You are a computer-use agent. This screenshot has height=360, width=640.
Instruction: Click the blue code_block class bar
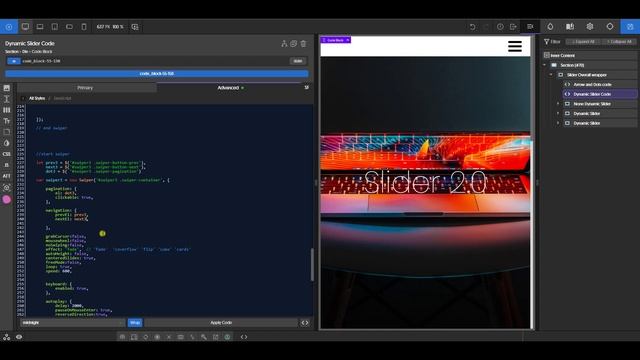tap(157, 73)
